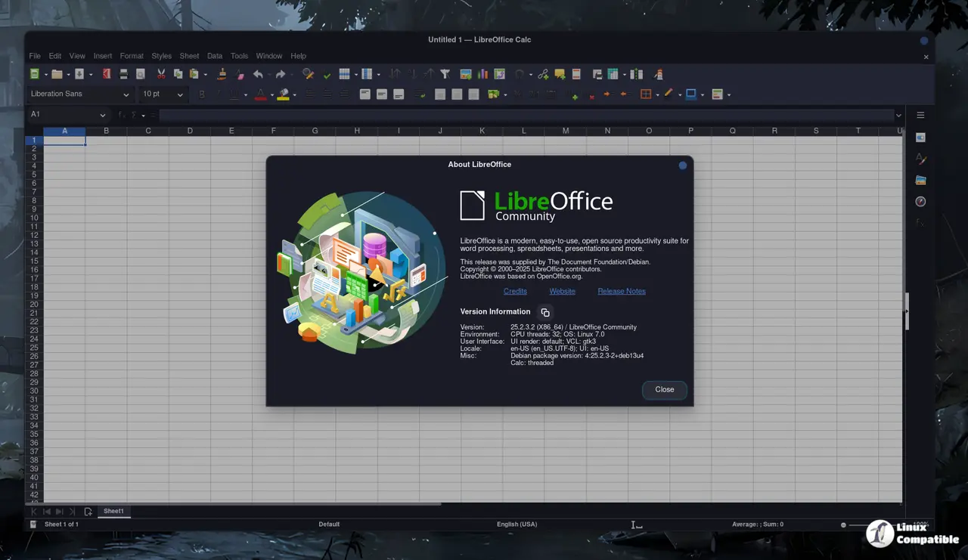Add a new sheet with the plus icon
Image resolution: width=968 pixels, height=560 pixels.
[88, 512]
